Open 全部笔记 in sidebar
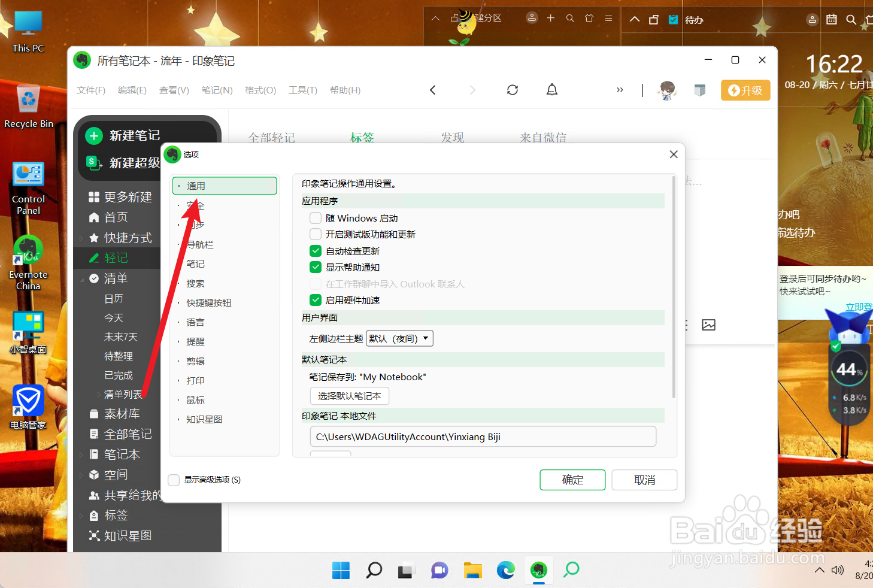 tap(120, 434)
